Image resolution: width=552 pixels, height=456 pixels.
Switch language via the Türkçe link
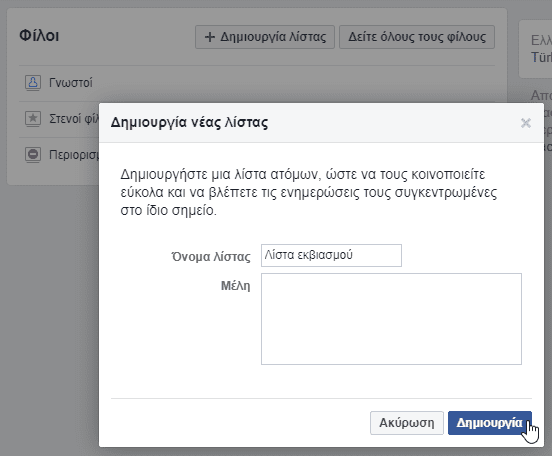click(541, 57)
